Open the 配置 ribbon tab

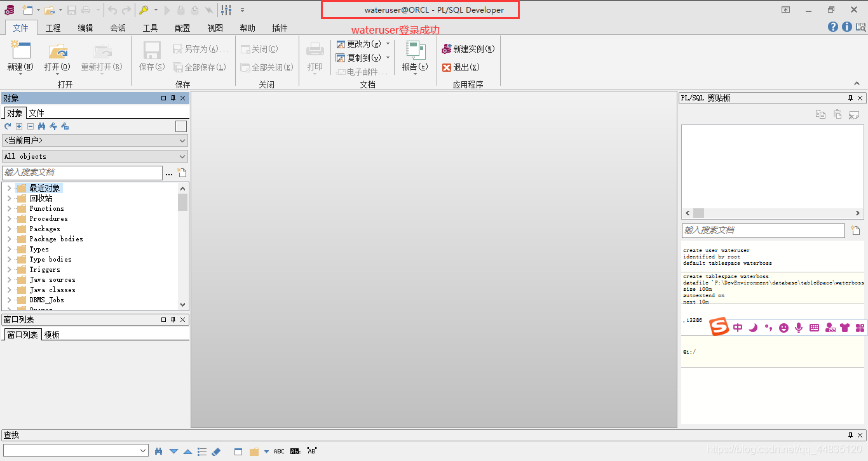coord(183,28)
